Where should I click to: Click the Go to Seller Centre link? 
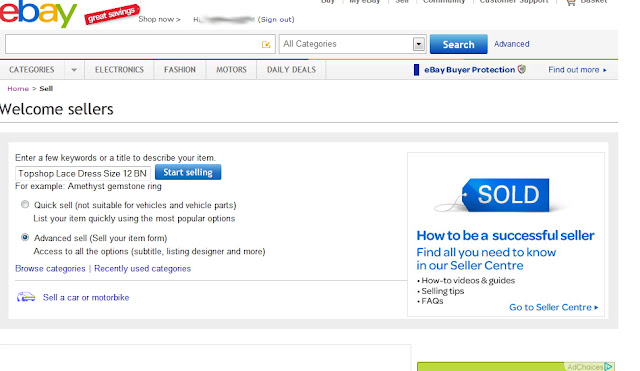(554, 307)
